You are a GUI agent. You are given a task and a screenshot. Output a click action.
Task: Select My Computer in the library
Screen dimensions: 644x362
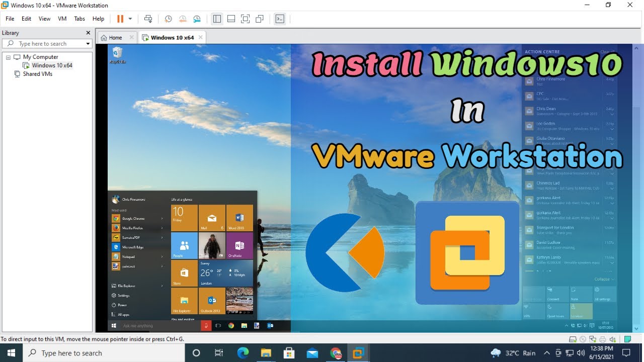pyautogui.click(x=40, y=57)
